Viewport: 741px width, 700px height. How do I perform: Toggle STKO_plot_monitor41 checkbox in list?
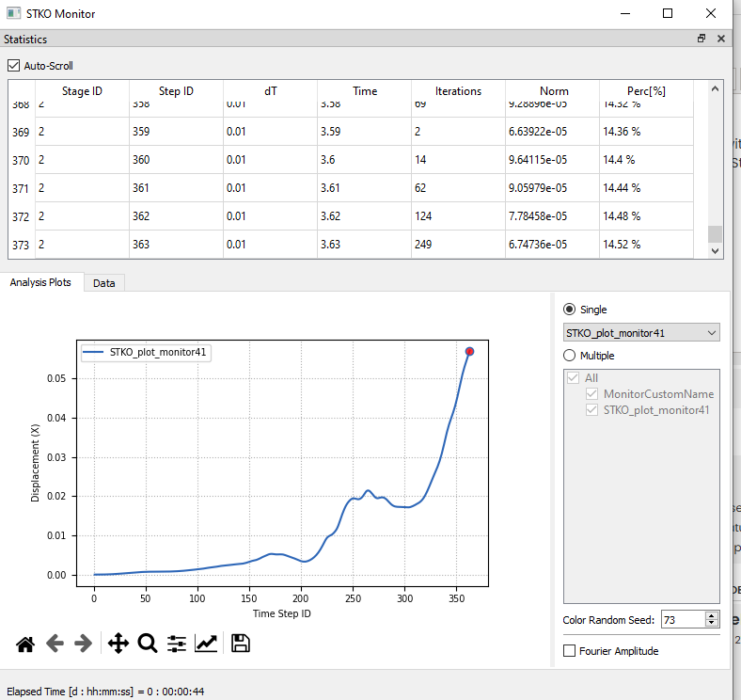pyautogui.click(x=591, y=410)
